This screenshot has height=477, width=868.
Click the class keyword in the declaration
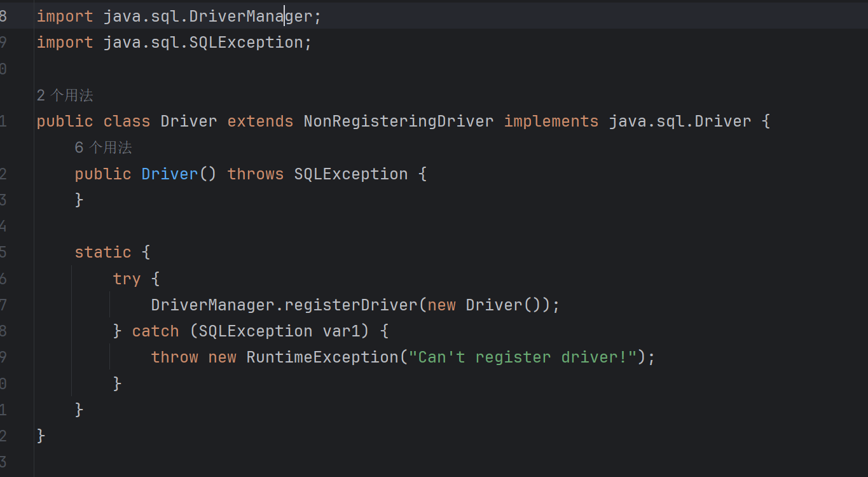[127, 121]
